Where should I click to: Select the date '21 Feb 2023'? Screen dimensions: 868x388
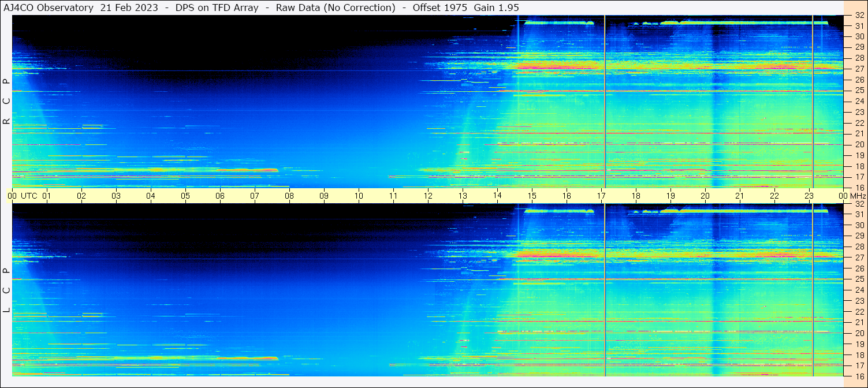pyautogui.click(x=129, y=8)
